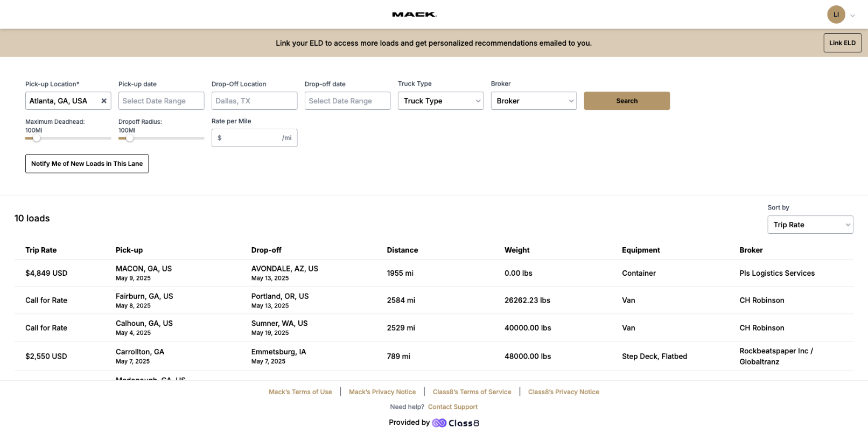Select the $2,550 USD load row

tap(434, 356)
